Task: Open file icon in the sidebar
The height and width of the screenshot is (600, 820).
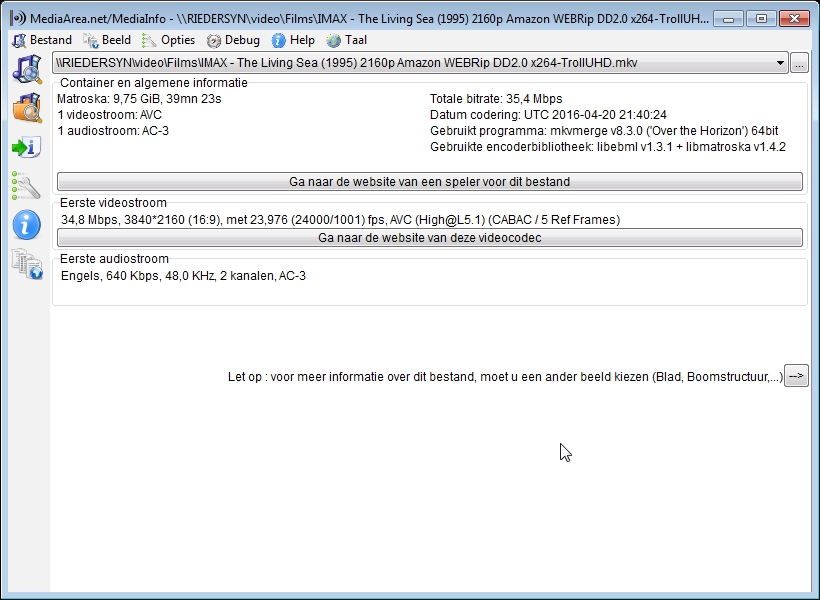Action: coord(27,69)
